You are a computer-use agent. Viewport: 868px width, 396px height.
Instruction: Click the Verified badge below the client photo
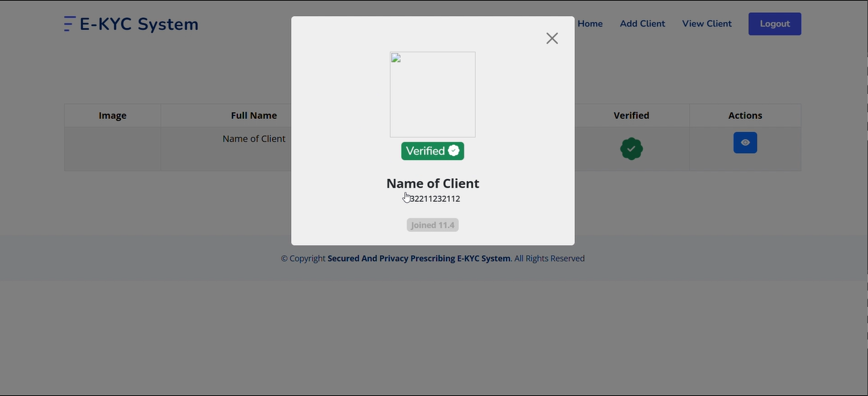[432, 150]
